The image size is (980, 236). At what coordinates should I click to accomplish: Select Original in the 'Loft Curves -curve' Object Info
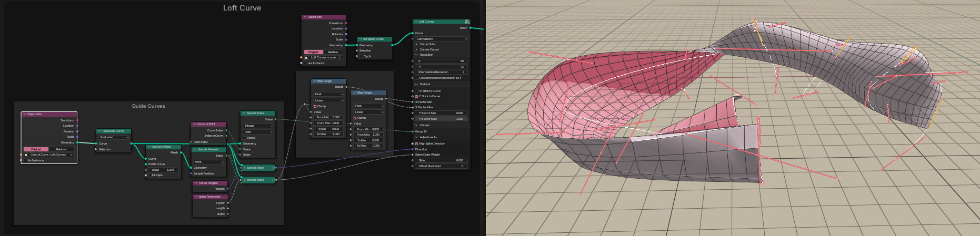[x=313, y=52]
